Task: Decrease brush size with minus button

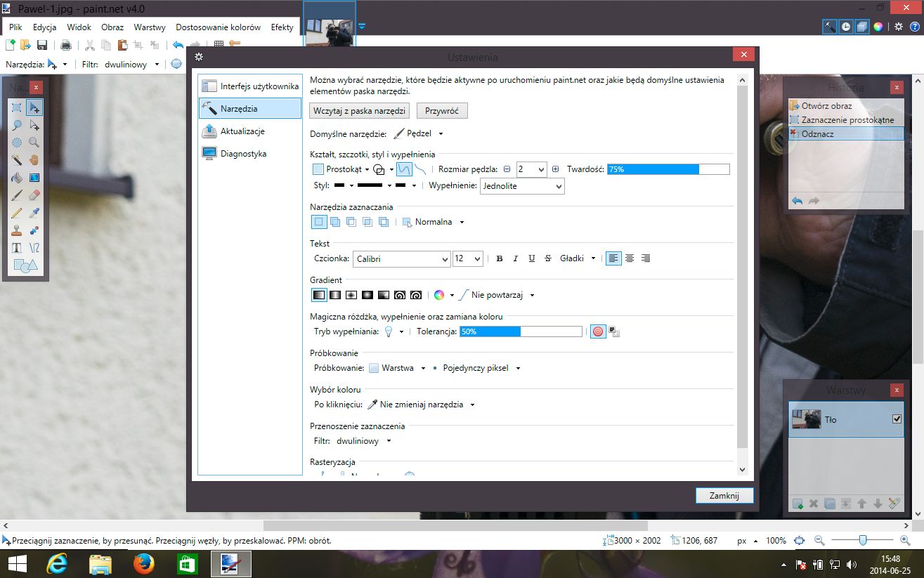Action: click(x=507, y=169)
